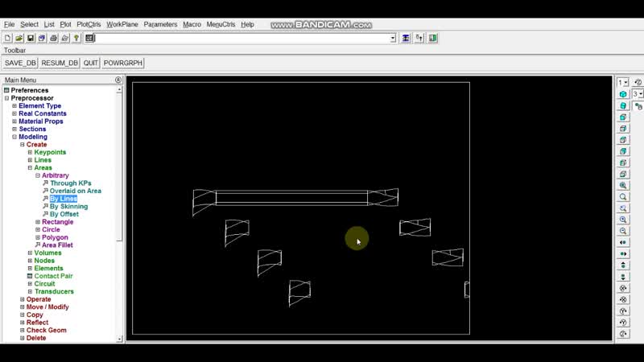Image resolution: width=644 pixels, height=362 pixels.
Task: Select Overlaid on Area option
Action: (76, 191)
